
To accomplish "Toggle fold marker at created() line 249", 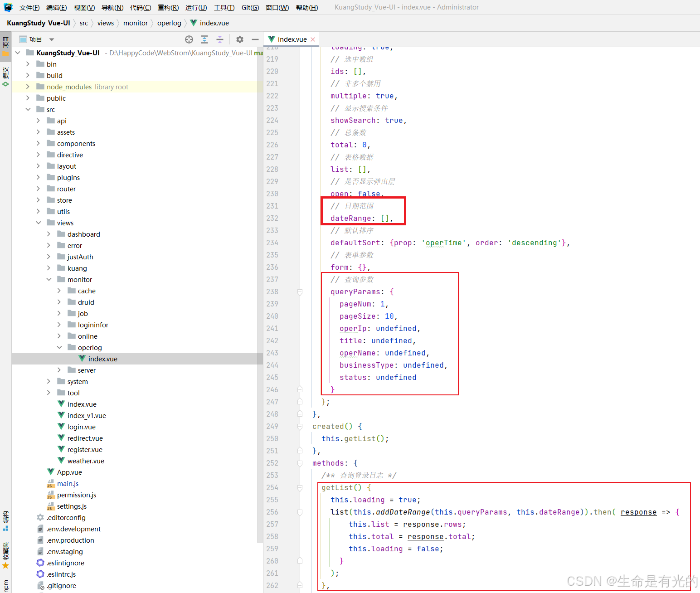I will (x=300, y=427).
